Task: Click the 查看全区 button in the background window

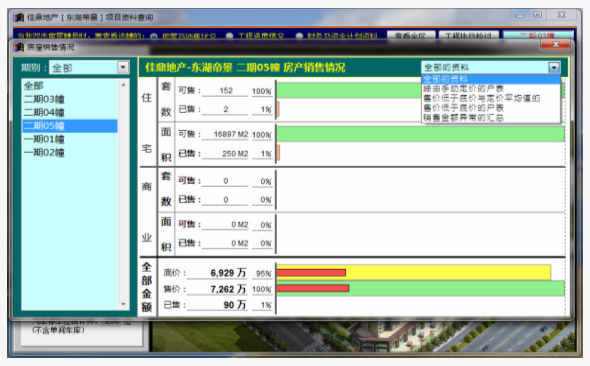Action: tap(411, 35)
